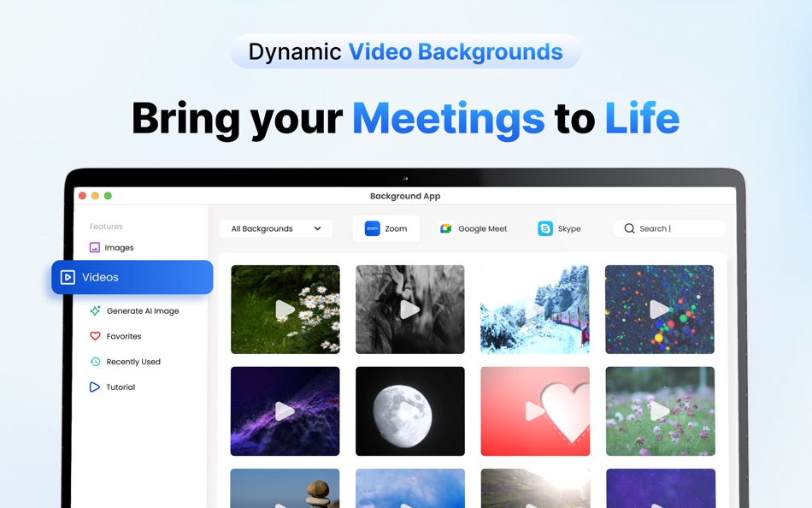Click the Tutorial play triangle icon

[94, 387]
